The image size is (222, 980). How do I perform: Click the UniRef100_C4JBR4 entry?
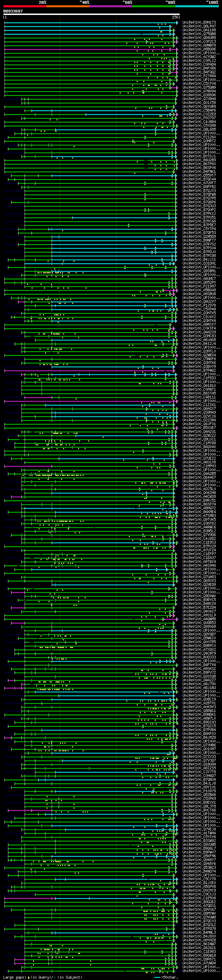199,122
